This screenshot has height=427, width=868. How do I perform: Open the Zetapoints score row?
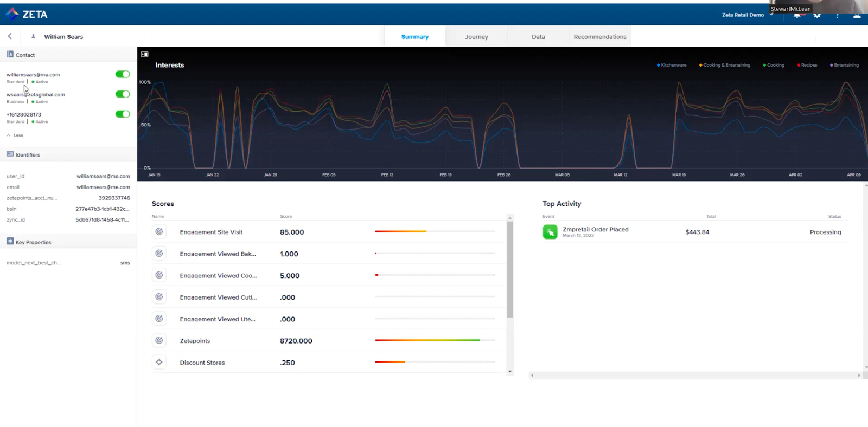[329, 341]
